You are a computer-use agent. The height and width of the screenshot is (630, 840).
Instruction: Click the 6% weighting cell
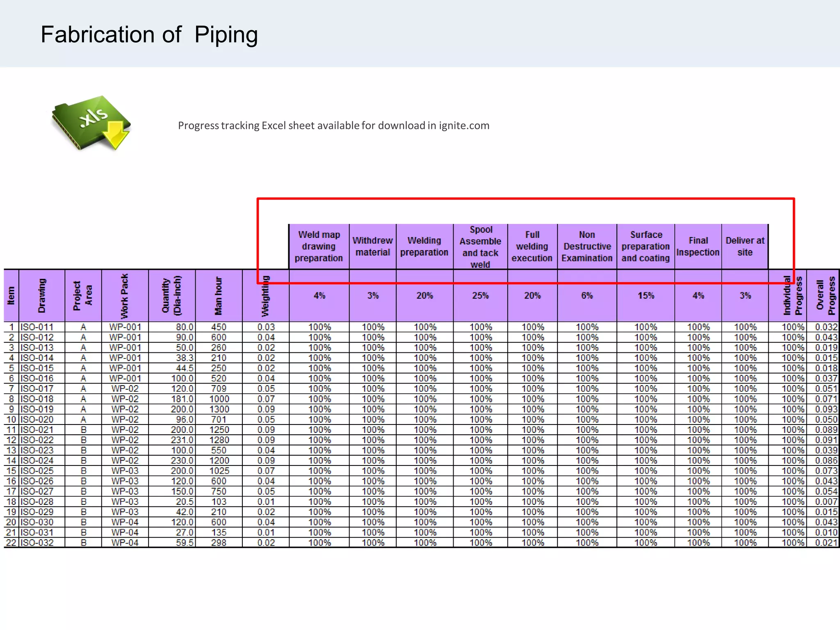(x=587, y=296)
